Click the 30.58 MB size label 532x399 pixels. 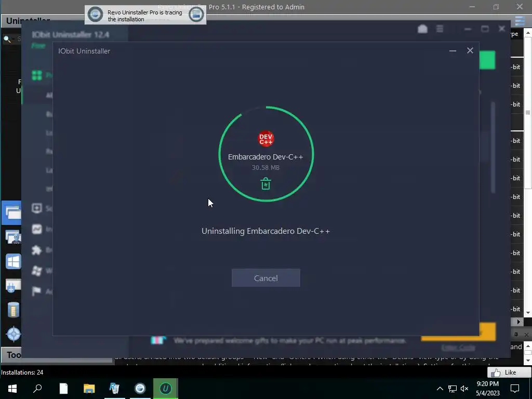pyautogui.click(x=265, y=168)
